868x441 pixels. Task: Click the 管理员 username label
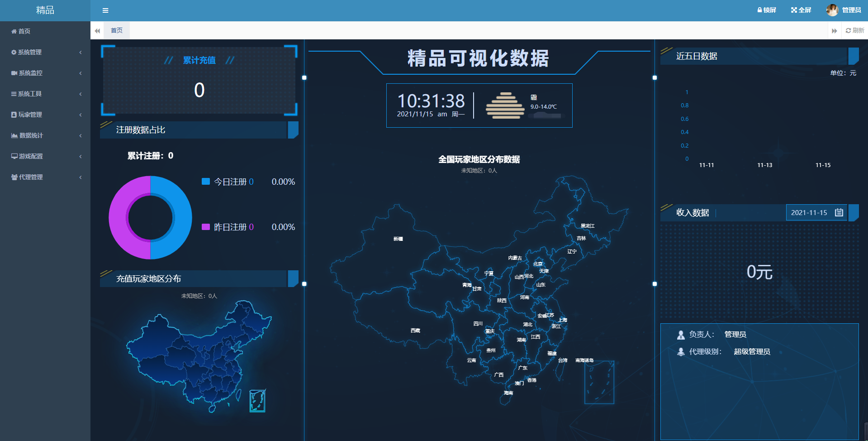851,10
